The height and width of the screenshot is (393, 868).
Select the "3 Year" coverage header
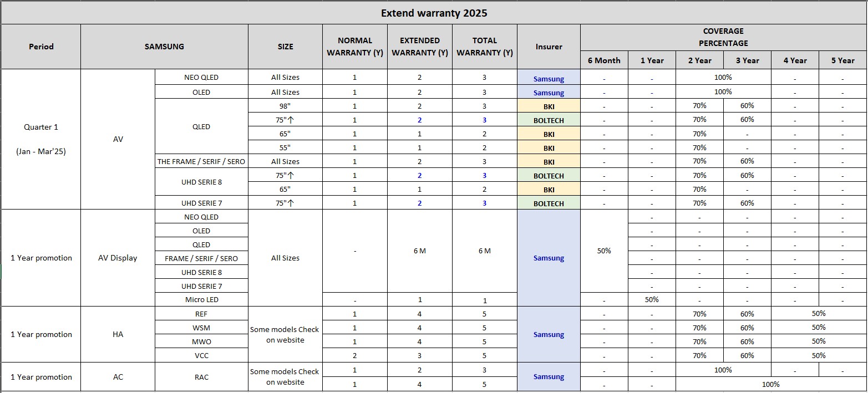click(x=747, y=60)
